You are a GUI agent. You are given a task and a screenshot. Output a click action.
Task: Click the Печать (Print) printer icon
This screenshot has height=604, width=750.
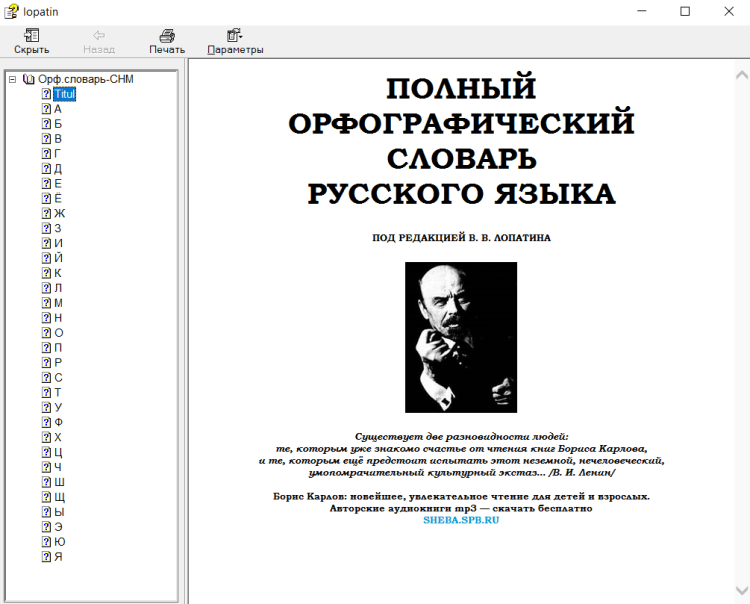pyautogui.click(x=167, y=35)
